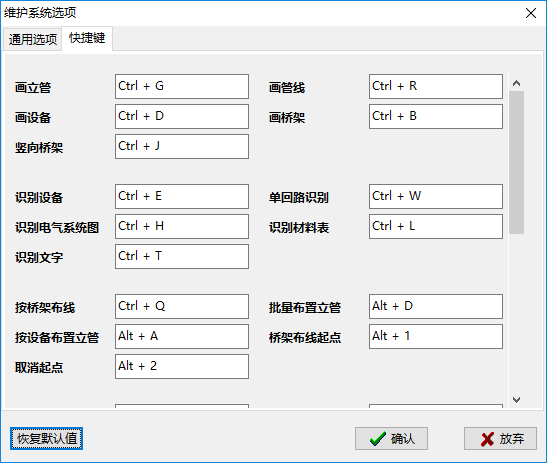Click the 画立管 shortcut field
Screen dimensions: 548x463
pyautogui.click(x=182, y=86)
